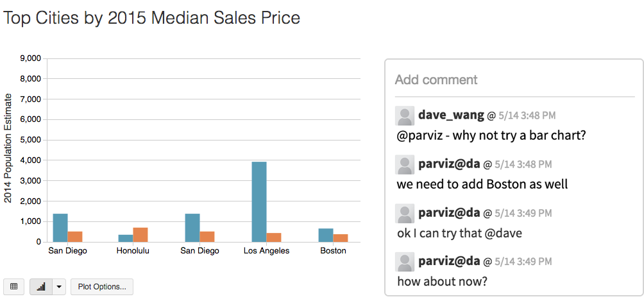This screenshot has width=644, height=299.
Task: Select the orange Honolulu bar
Action: click(x=140, y=235)
